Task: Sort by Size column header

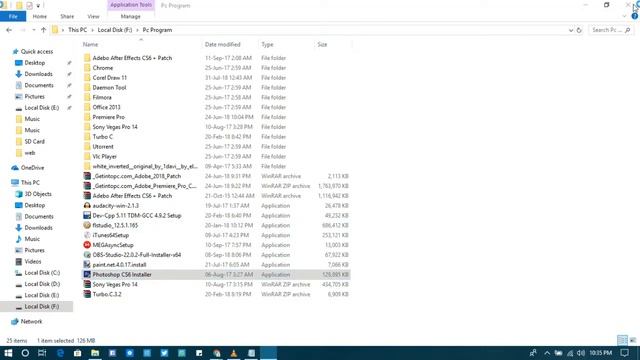Action: click(322, 44)
